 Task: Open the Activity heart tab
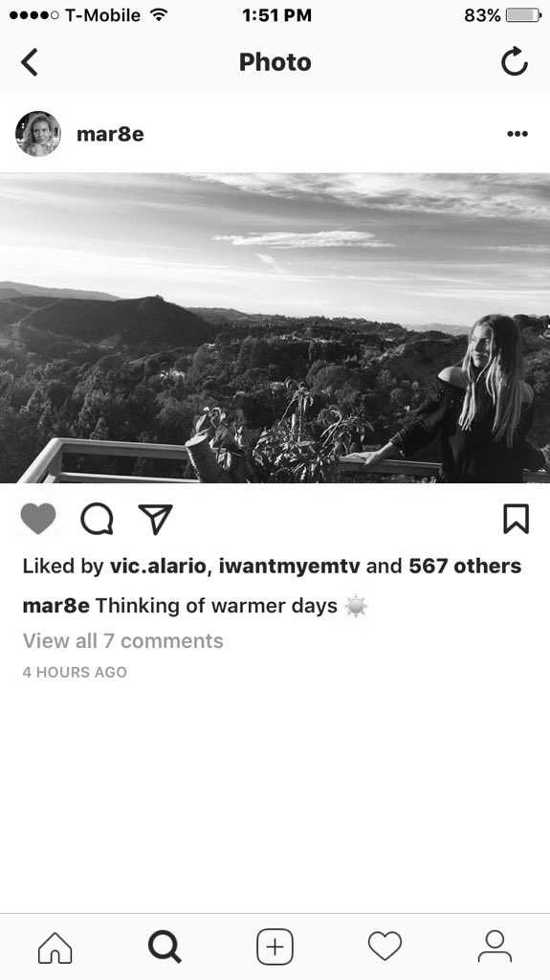pos(385,947)
